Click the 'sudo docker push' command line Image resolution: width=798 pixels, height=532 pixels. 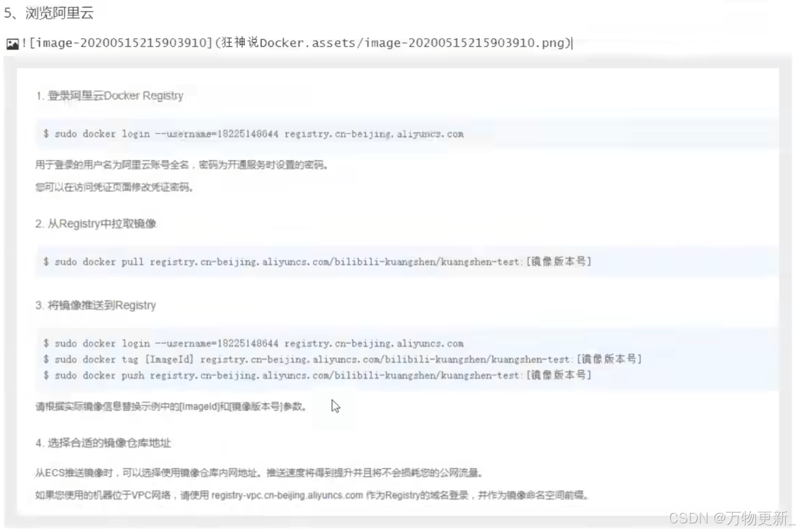coord(318,375)
